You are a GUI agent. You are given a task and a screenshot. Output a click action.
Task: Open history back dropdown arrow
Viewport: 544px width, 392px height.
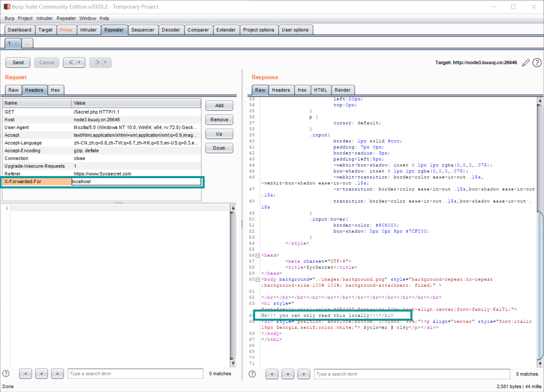click(79, 62)
